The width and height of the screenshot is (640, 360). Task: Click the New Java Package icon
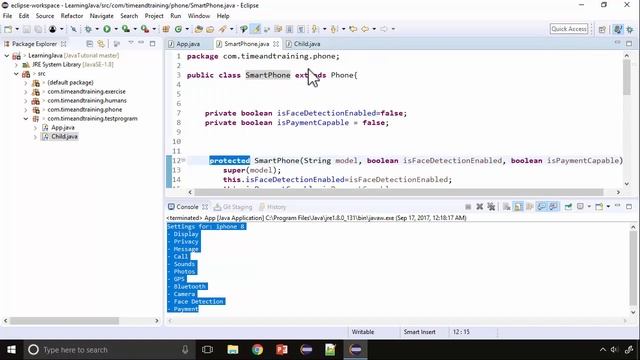pyautogui.click(x=166, y=29)
